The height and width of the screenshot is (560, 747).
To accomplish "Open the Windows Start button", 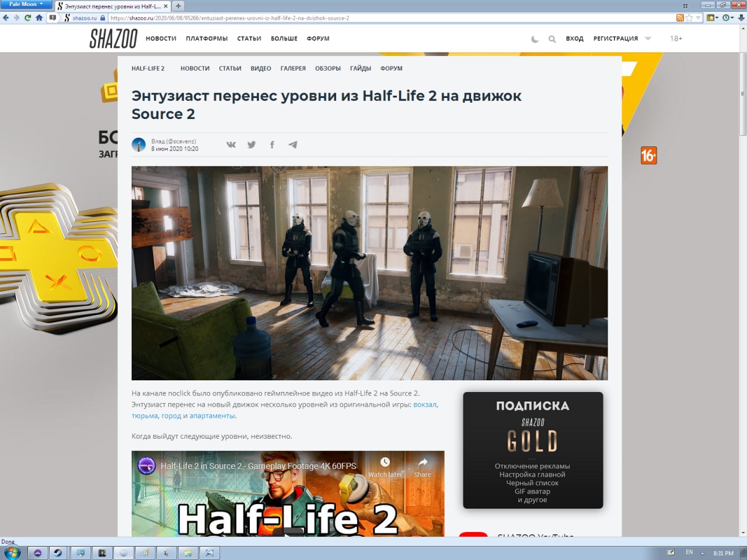I will [x=12, y=552].
